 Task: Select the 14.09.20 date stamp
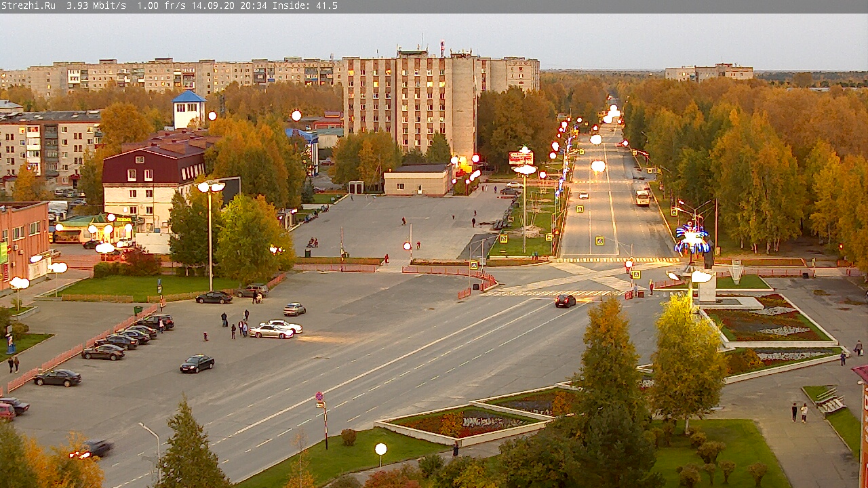pyautogui.click(x=213, y=5)
